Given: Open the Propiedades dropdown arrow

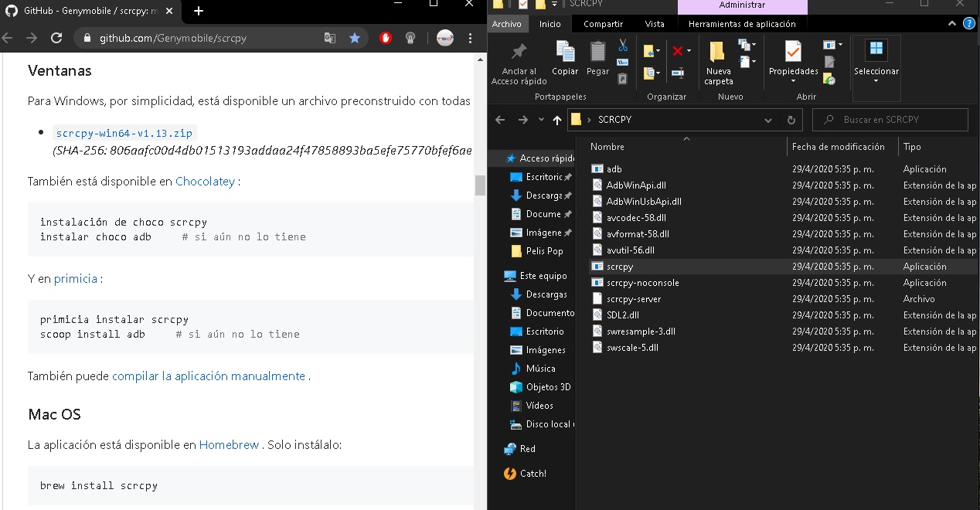Looking at the screenshot, I should click(793, 81).
